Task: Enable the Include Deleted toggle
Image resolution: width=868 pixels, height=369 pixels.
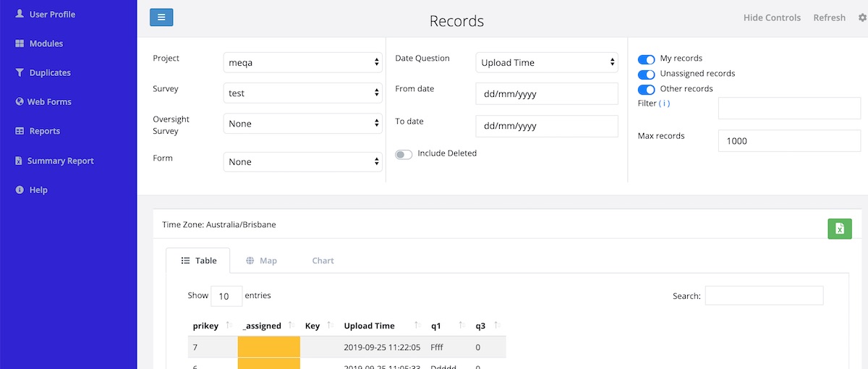Action: [404, 154]
